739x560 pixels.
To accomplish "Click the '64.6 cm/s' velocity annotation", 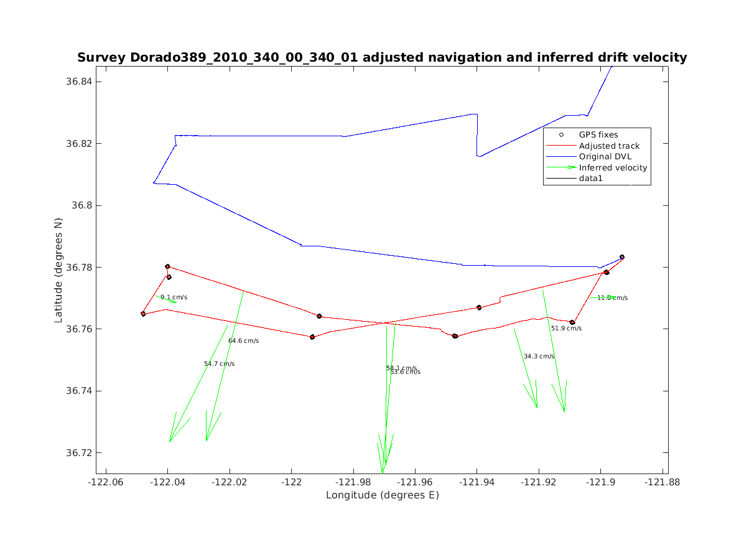I will (x=243, y=341).
